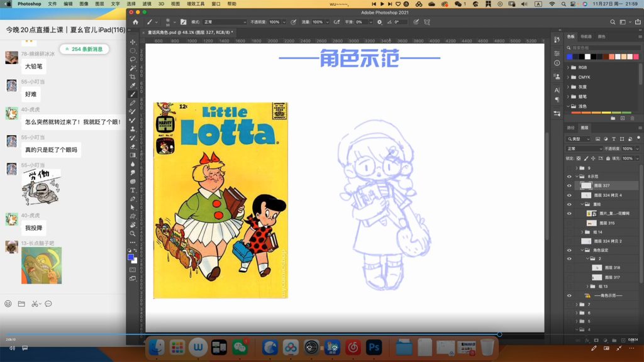Switch to the 路径 panel tab

pos(570,128)
